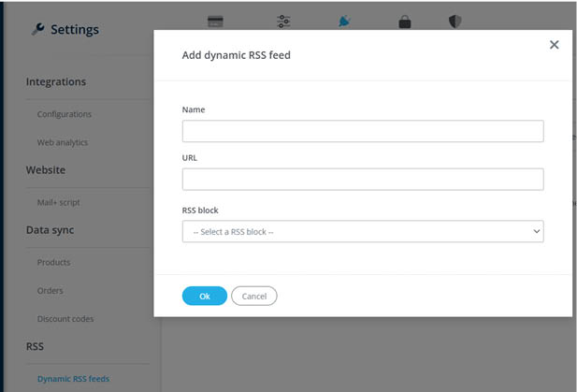Click the wrench icon beside Settings
This screenshot has height=392, width=577.
pos(38,29)
